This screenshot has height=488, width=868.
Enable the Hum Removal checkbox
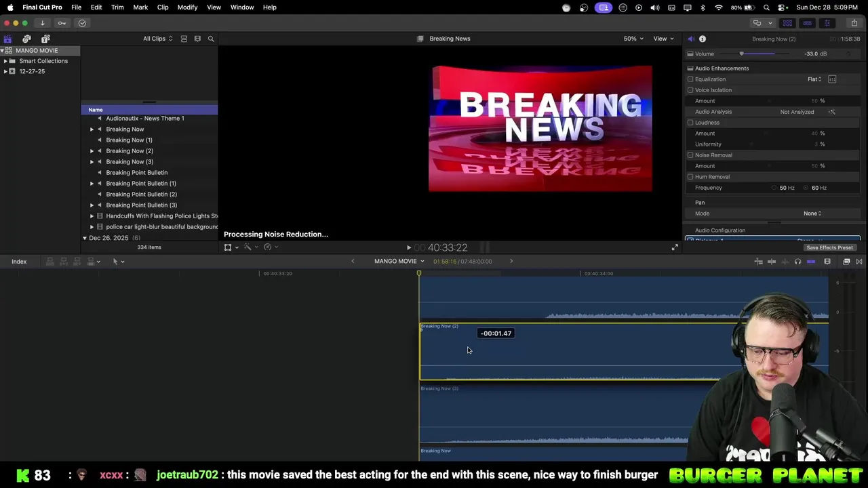(x=690, y=177)
